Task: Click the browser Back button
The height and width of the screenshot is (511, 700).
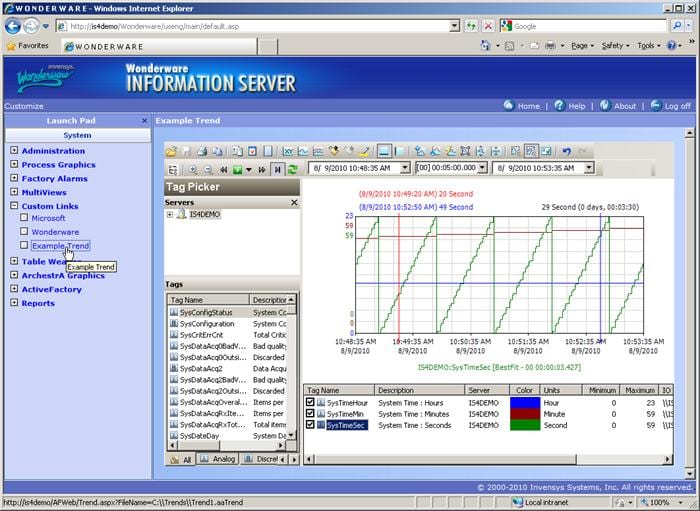Action: [x=13, y=26]
